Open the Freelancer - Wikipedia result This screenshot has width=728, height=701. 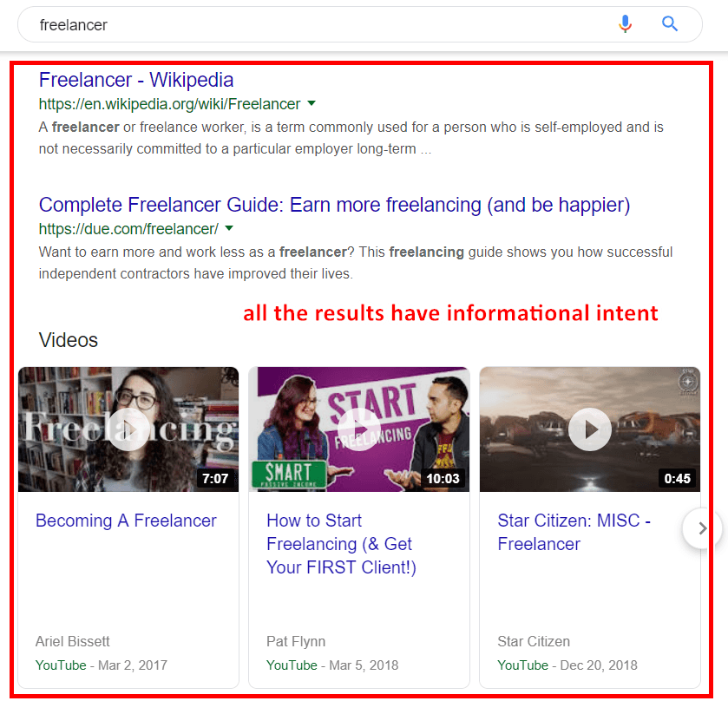pyautogui.click(x=136, y=81)
